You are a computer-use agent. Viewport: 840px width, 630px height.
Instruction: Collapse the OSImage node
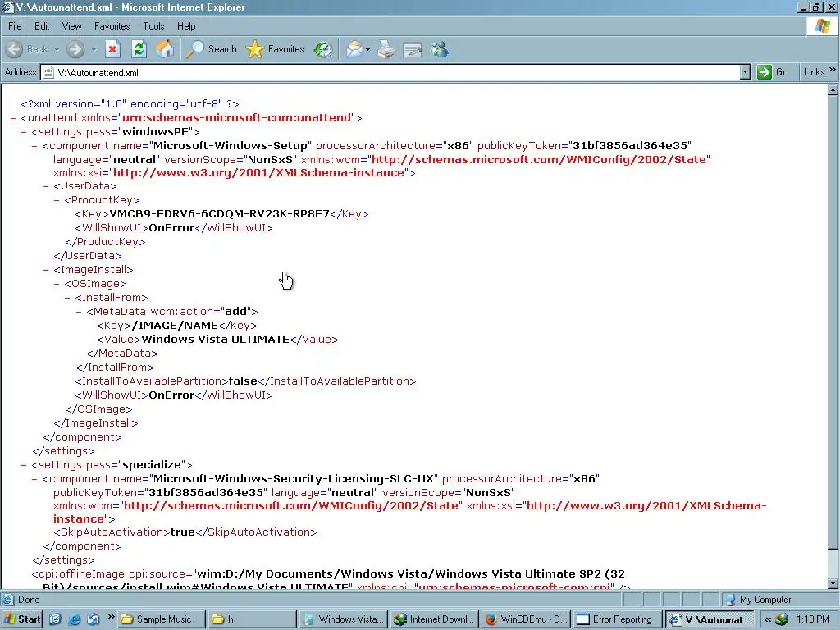point(57,284)
